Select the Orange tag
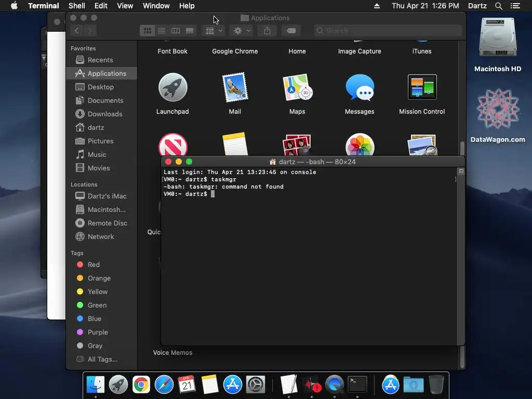This screenshot has height=399, width=532. coord(101,278)
